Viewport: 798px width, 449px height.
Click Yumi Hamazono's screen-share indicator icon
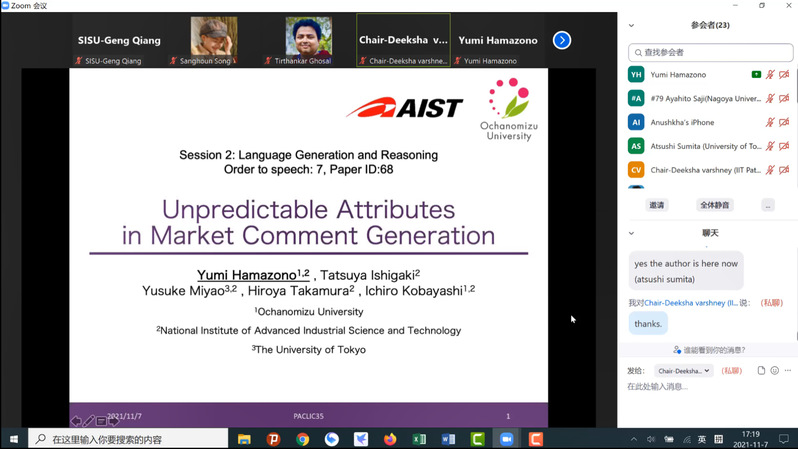click(756, 75)
